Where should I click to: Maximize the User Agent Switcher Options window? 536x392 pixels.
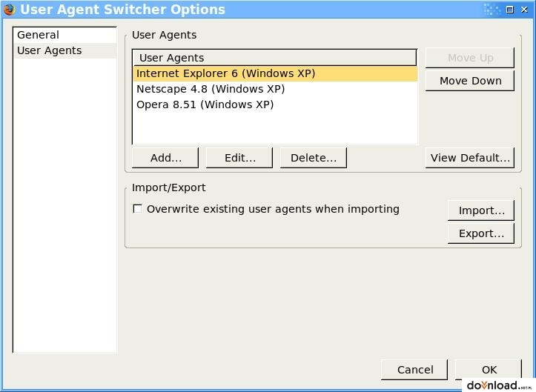click(509, 10)
